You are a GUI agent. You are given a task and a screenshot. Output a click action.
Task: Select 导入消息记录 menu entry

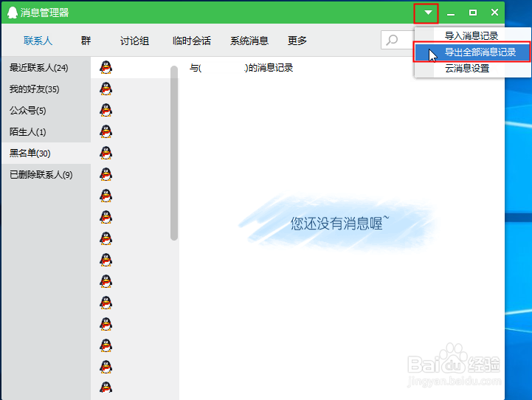coord(473,35)
